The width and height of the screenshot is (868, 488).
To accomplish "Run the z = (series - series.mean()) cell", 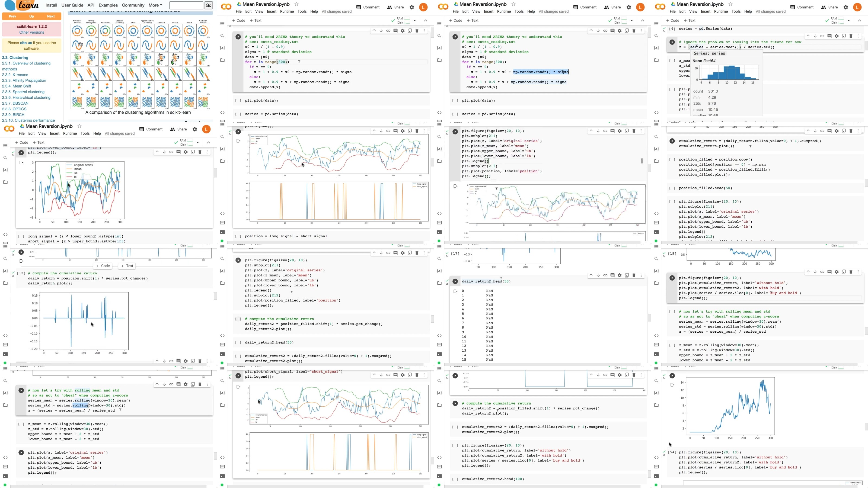I will tap(672, 42).
